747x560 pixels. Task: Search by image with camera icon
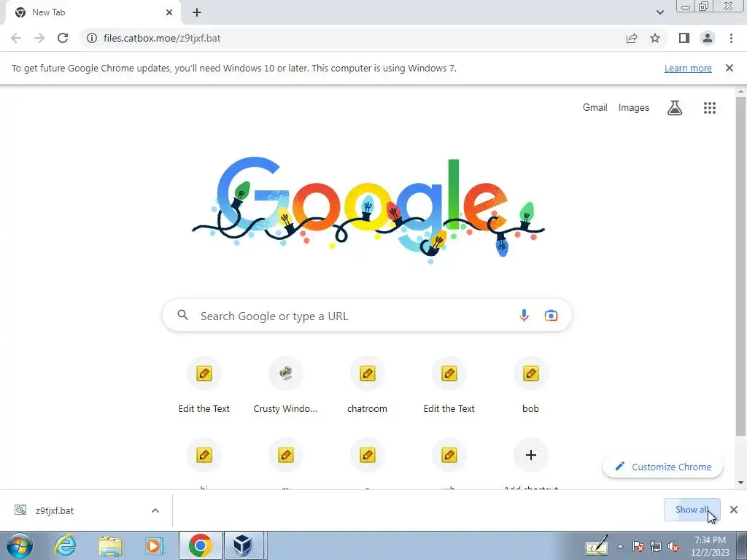(551, 315)
